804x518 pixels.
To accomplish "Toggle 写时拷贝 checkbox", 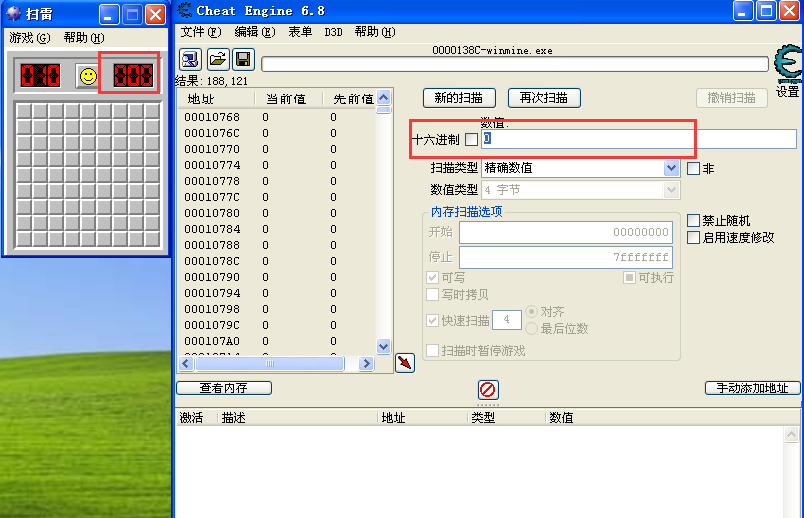I will [432, 294].
